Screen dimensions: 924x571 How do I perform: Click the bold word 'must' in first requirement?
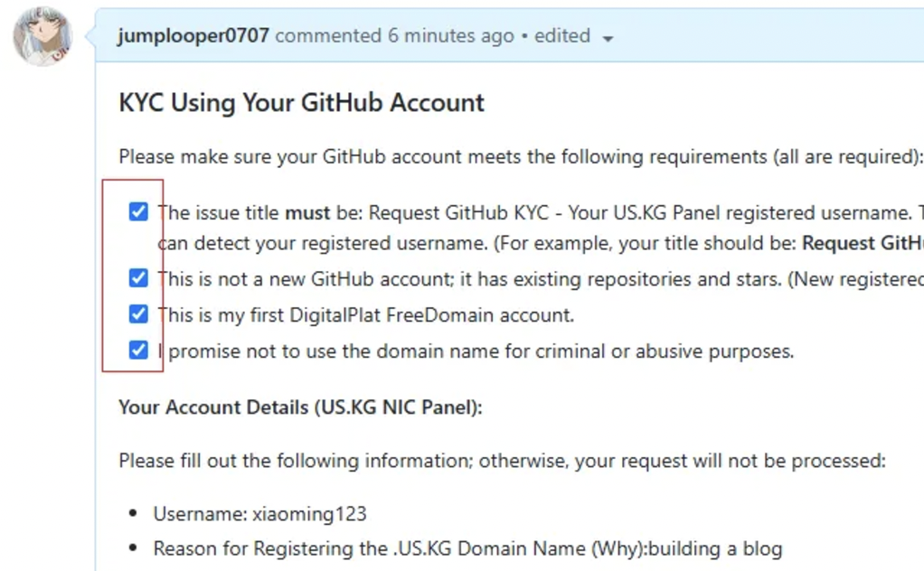(307, 212)
